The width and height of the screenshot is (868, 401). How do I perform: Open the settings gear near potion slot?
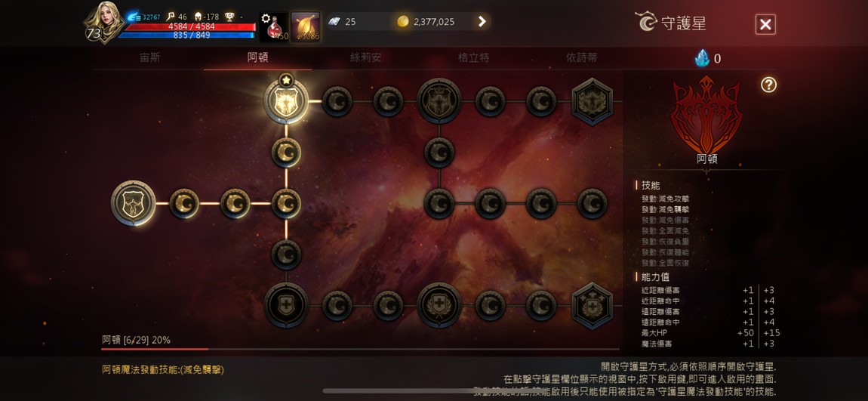(x=266, y=18)
